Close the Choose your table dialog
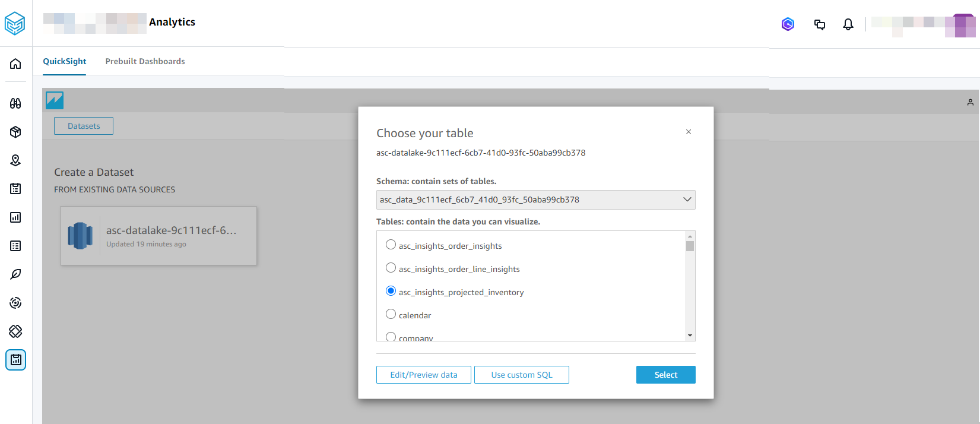This screenshot has width=980, height=424. 689,132
